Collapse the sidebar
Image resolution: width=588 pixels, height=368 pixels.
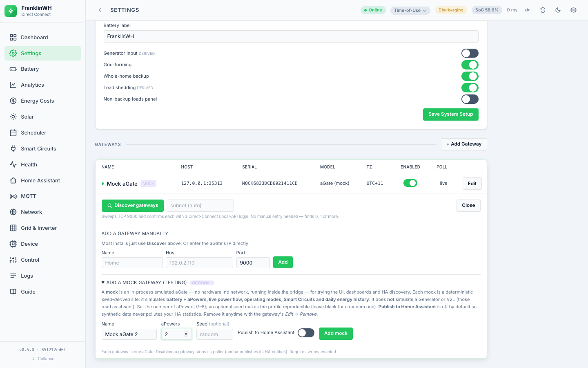[x=43, y=359]
